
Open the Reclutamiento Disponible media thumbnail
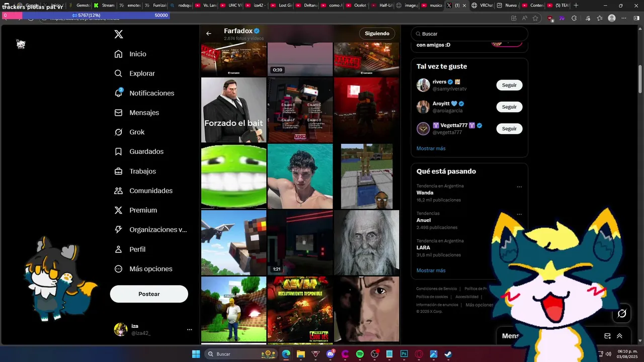coord(300,309)
